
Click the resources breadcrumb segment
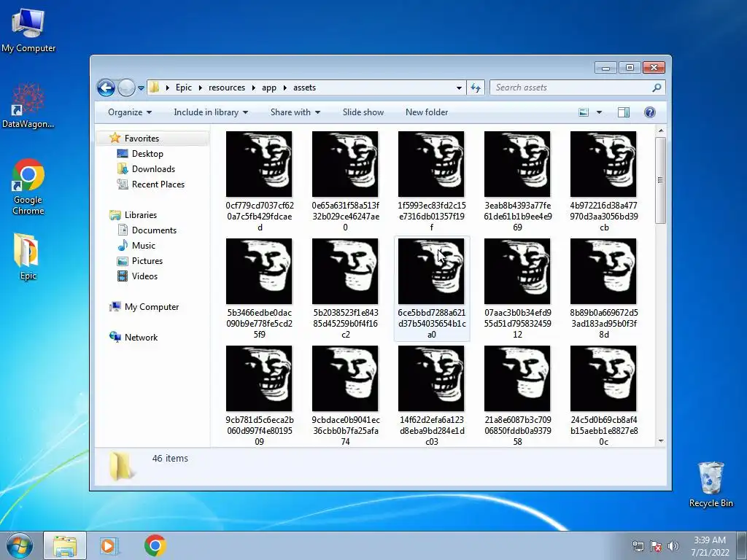coord(227,87)
